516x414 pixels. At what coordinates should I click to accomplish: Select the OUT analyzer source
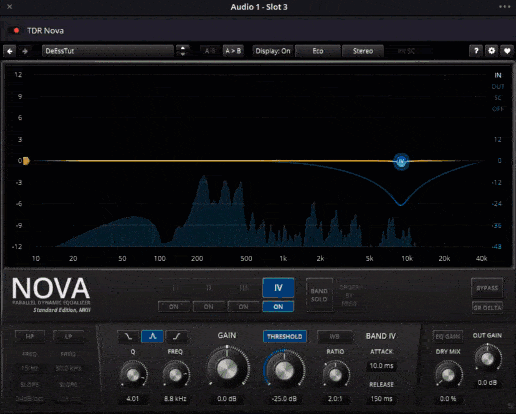[498, 87]
